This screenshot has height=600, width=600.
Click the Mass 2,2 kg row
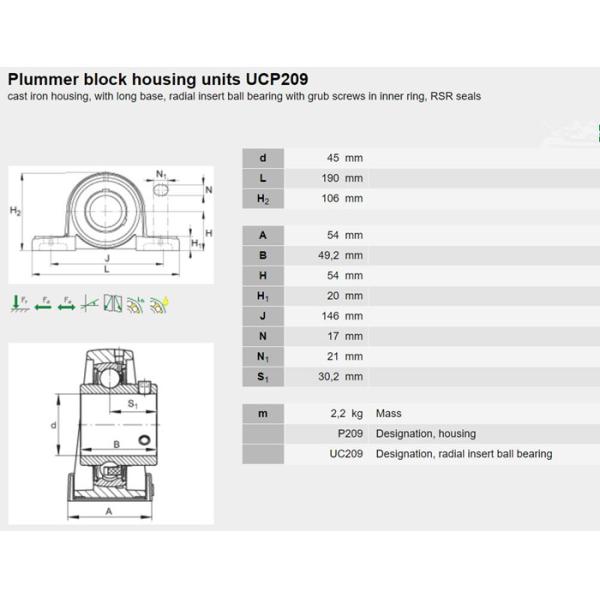click(418, 413)
